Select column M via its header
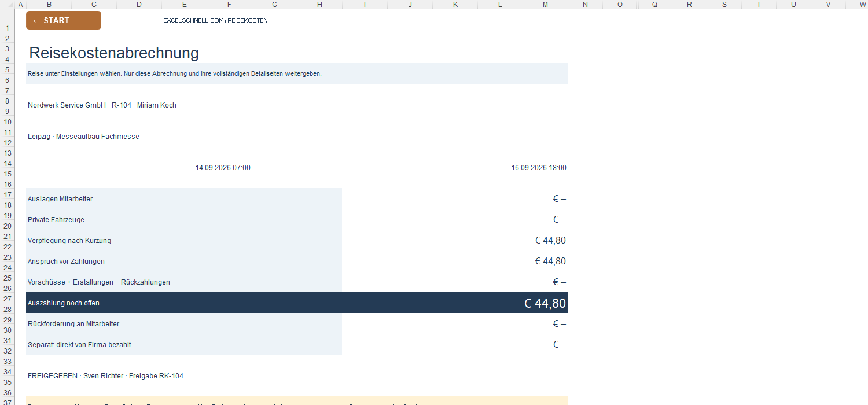The height and width of the screenshot is (405, 868). click(545, 5)
